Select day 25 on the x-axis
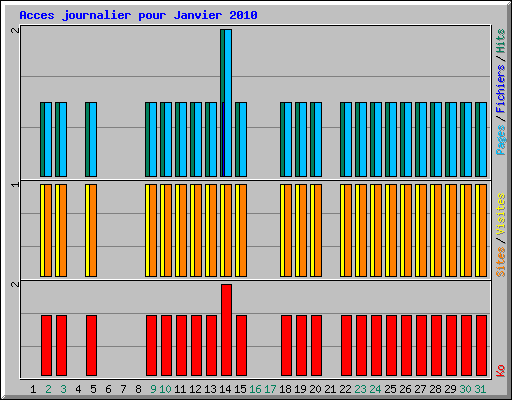Image resolution: width=512 pixels, height=400 pixels. (x=390, y=389)
